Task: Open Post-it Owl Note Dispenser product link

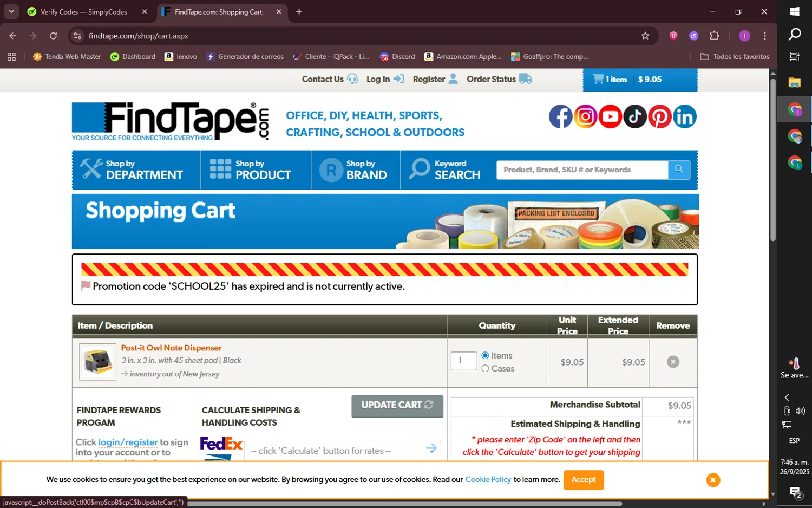Action: click(171, 348)
